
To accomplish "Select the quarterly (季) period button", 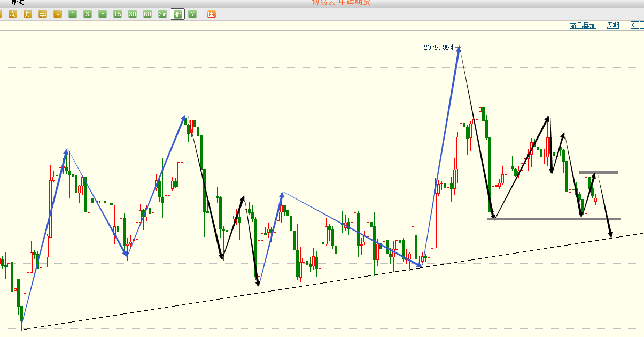I will pos(43,14).
